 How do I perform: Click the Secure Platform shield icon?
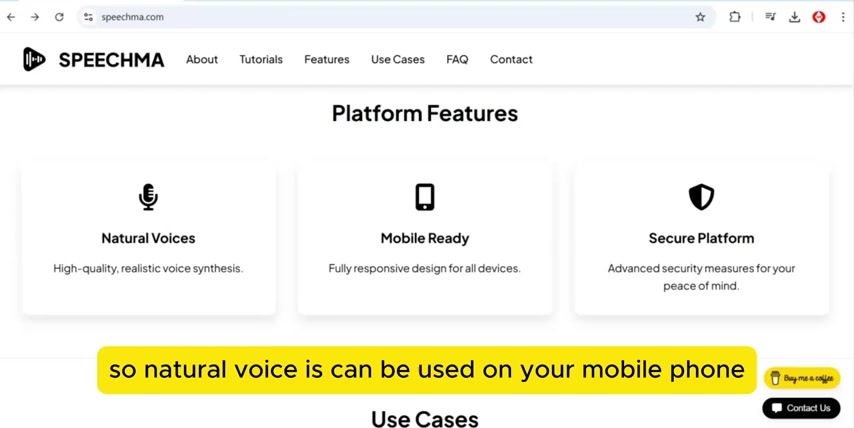pyautogui.click(x=701, y=197)
